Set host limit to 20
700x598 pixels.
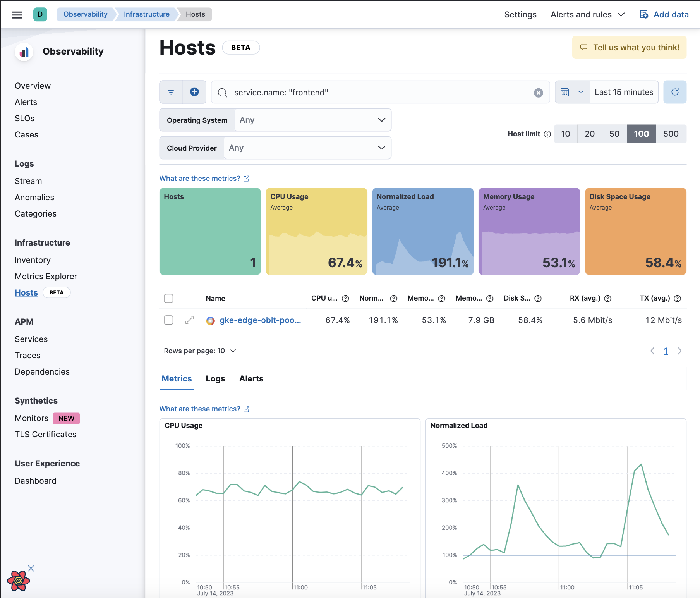[590, 134]
